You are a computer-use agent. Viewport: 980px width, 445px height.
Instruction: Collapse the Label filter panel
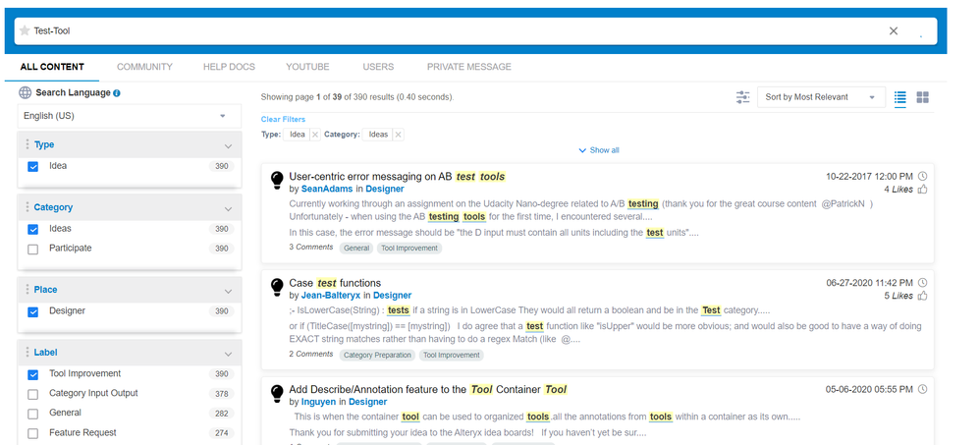click(228, 353)
